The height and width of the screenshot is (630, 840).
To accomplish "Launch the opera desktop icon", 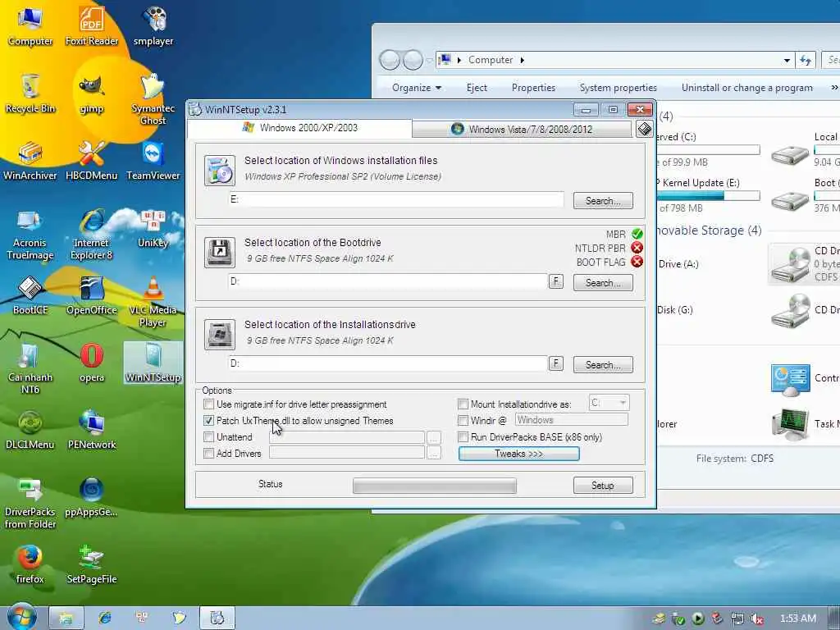I will pos(92,363).
